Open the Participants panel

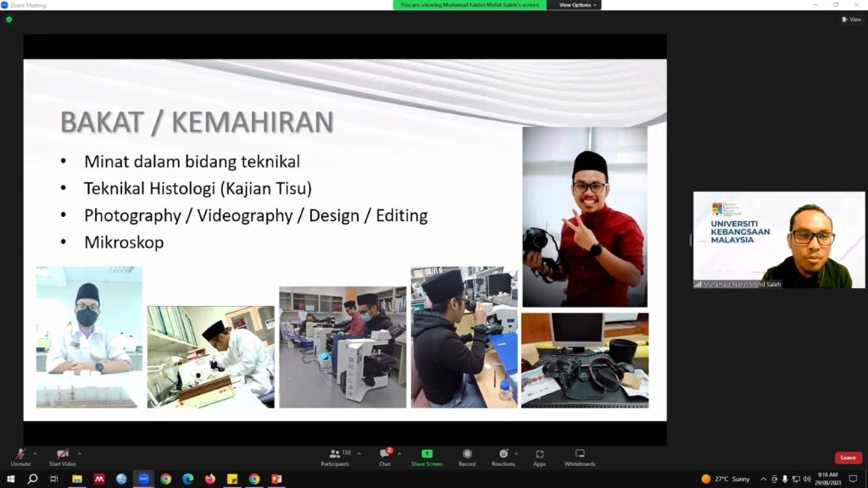[x=335, y=456]
